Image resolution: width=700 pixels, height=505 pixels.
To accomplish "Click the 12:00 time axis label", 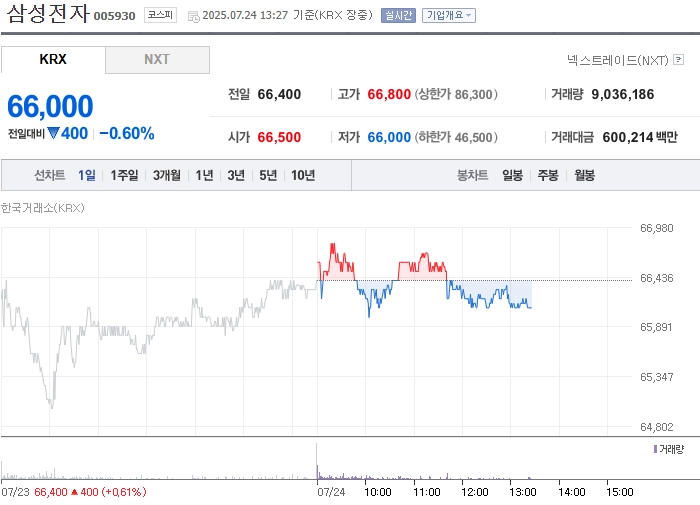I will pos(475,492).
